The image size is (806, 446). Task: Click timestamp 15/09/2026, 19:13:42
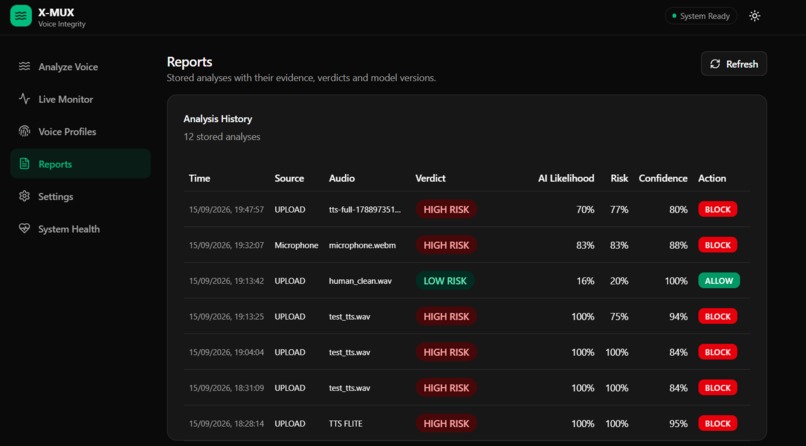tap(226, 281)
